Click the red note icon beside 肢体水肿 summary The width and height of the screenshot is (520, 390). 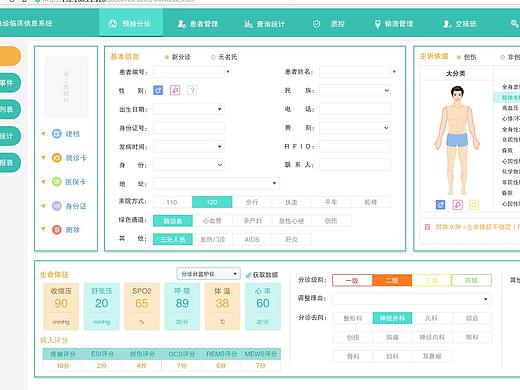(427, 227)
